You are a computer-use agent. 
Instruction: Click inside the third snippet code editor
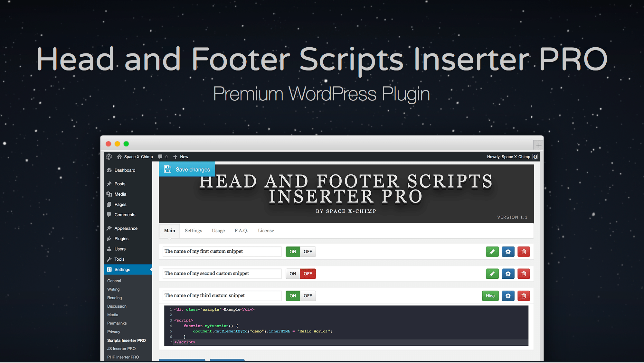(346, 326)
